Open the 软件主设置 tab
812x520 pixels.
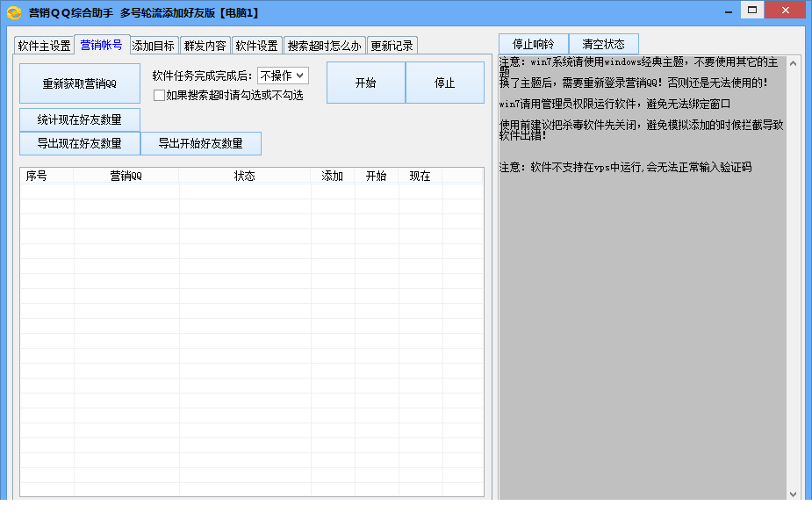[x=44, y=46]
